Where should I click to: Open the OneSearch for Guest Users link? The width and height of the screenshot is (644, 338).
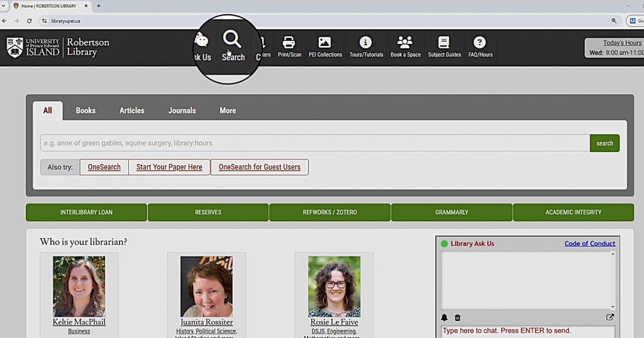[x=259, y=167]
